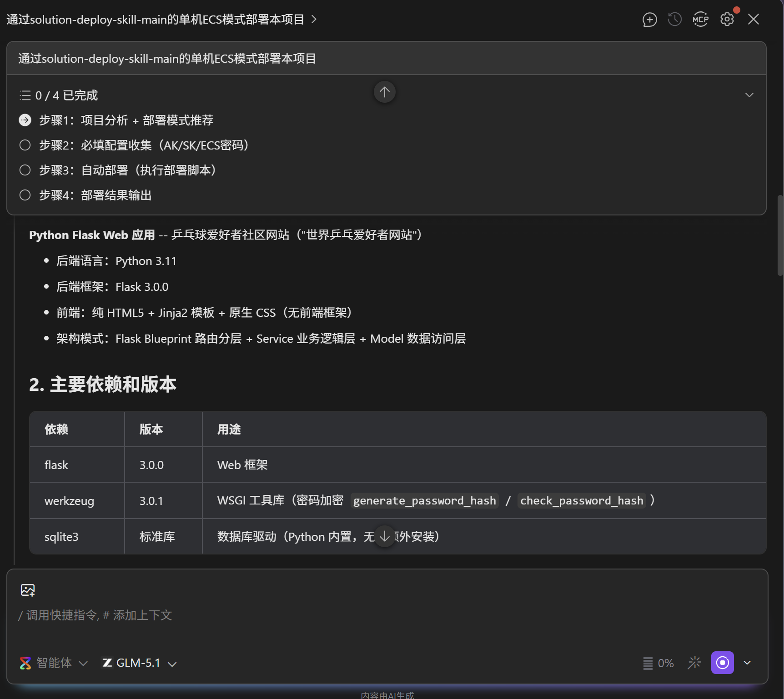The image size is (784, 699).
Task: Add an image attachment to the prompt
Action: (x=28, y=590)
